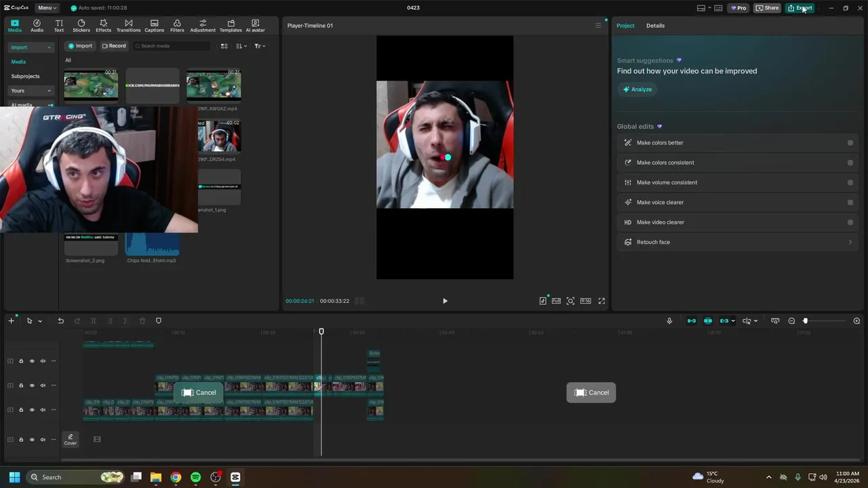Click the timeline zoom in magnifier
Image resolution: width=868 pixels, height=488 pixels.
856,321
